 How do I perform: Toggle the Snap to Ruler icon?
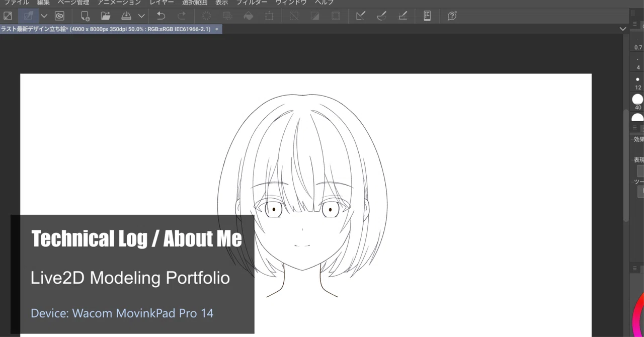(361, 16)
